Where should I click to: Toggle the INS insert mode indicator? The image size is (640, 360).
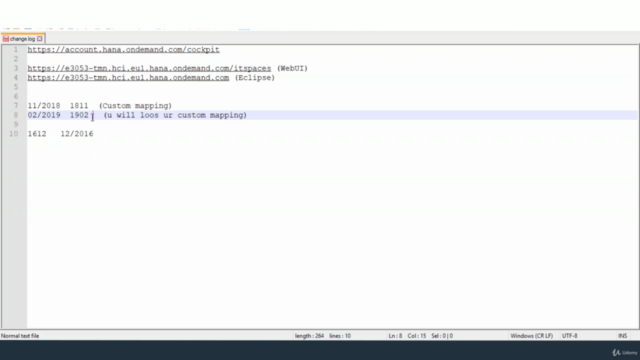tap(622, 336)
